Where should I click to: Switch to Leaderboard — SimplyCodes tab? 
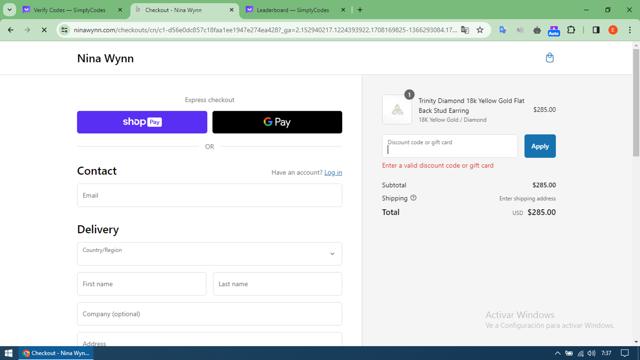pyautogui.click(x=293, y=10)
